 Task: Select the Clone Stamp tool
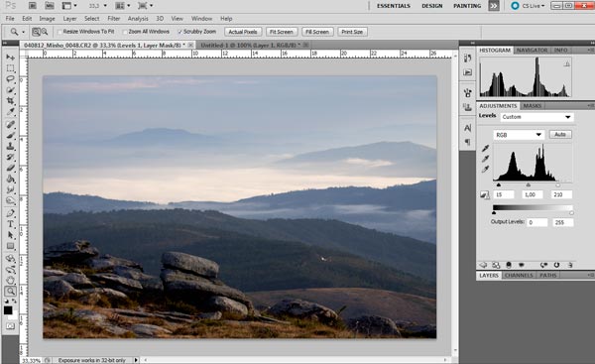pyautogui.click(x=10, y=146)
